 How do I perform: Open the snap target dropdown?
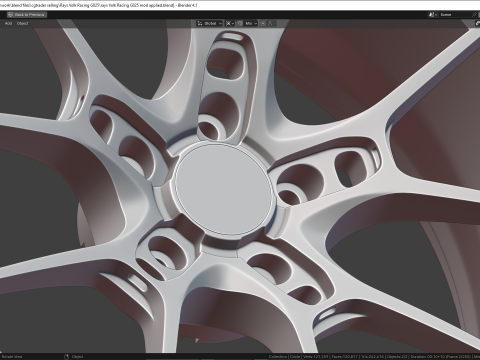click(251, 23)
